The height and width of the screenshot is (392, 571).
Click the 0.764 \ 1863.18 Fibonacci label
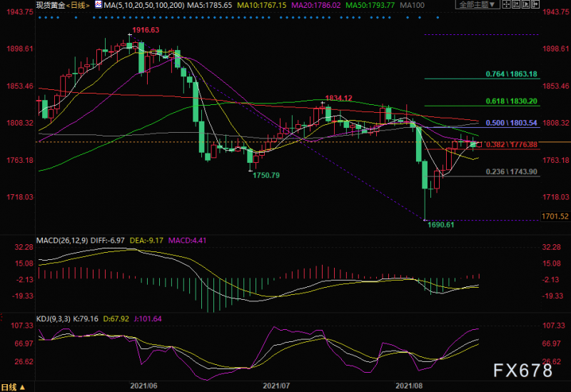511,74
